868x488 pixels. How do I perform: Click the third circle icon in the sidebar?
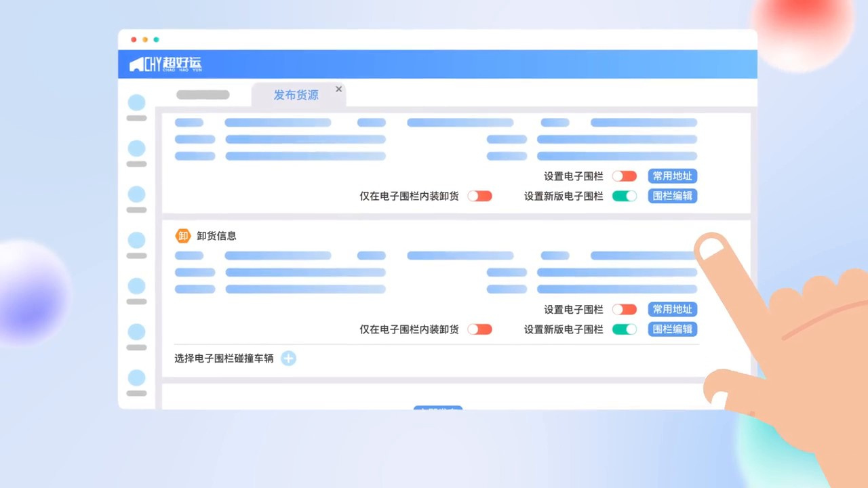pos(137,195)
